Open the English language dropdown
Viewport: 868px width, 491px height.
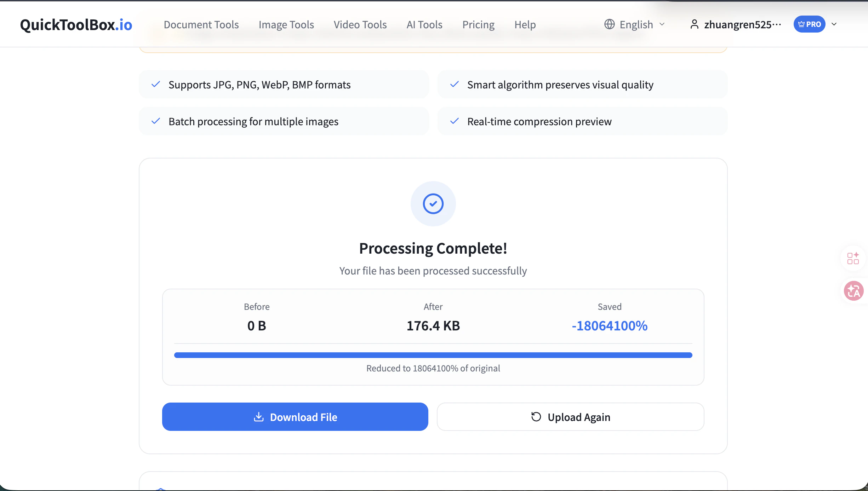click(x=636, y=24)
